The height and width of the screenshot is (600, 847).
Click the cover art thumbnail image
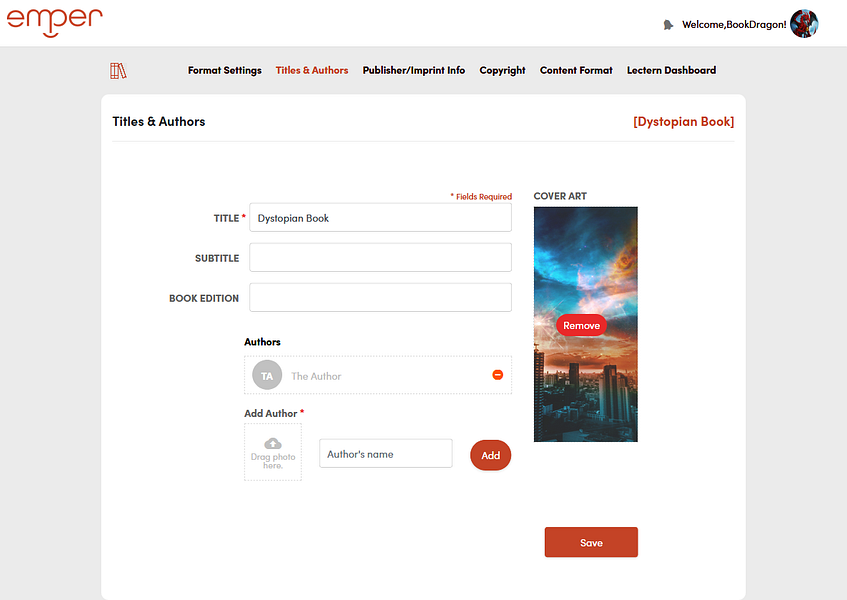tap(586, 324)
